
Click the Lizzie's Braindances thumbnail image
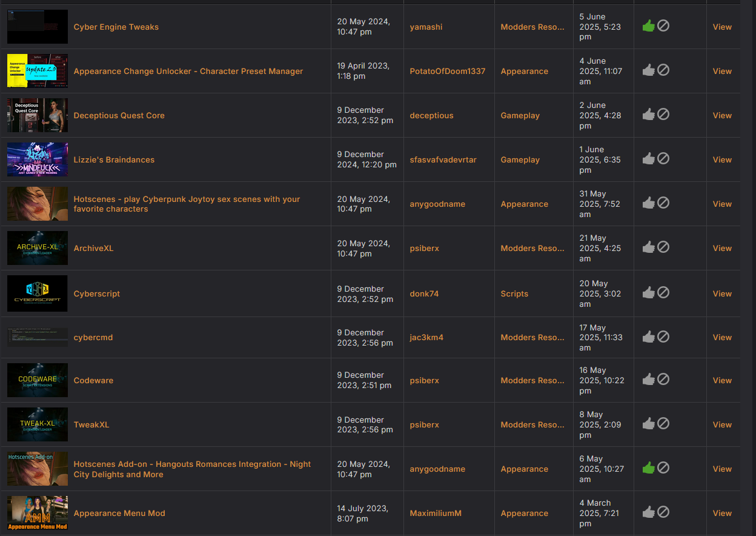38,159
